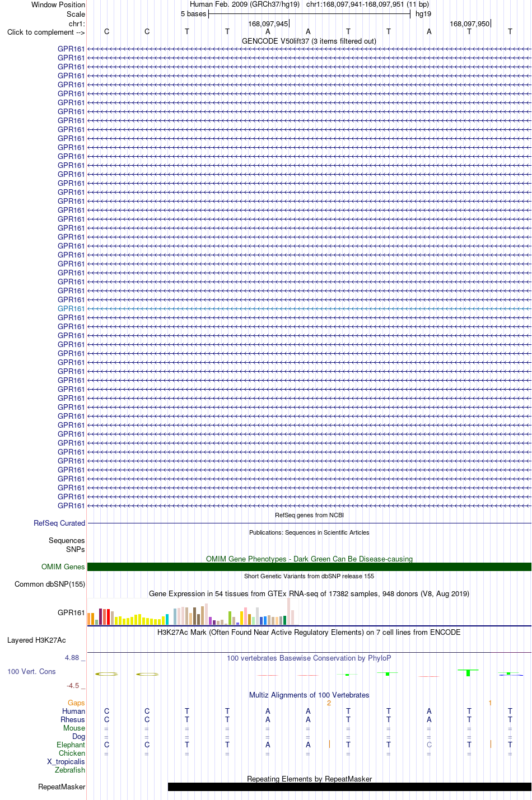Open the H3K27Ac Mark ENCODE track title
Image resolution: width=532 pixels, height=800 pixels.
pos(309,632)
